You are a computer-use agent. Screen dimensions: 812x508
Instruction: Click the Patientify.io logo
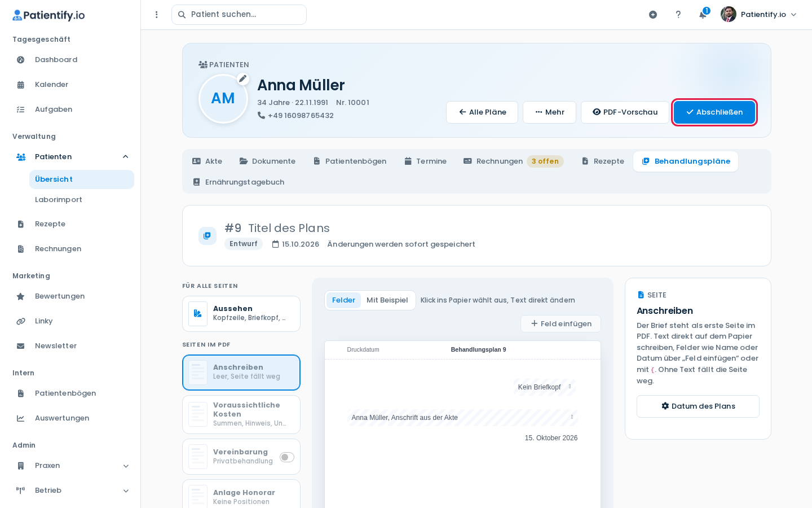tap(48, 15)
